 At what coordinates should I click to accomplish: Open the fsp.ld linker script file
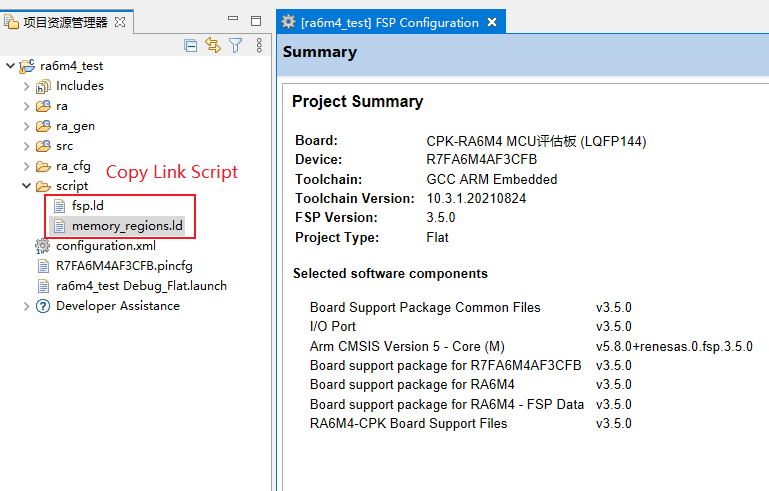[87, 206]
